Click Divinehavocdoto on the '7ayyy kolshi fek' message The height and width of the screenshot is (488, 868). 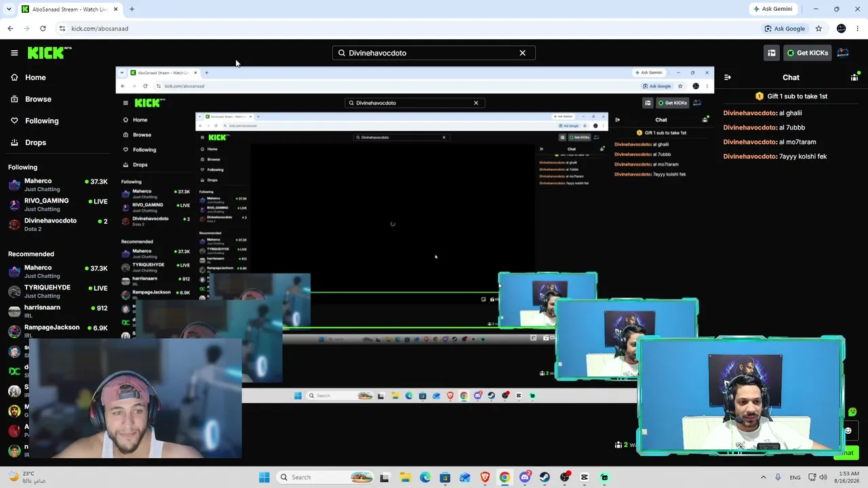click(x=749, y=157)
